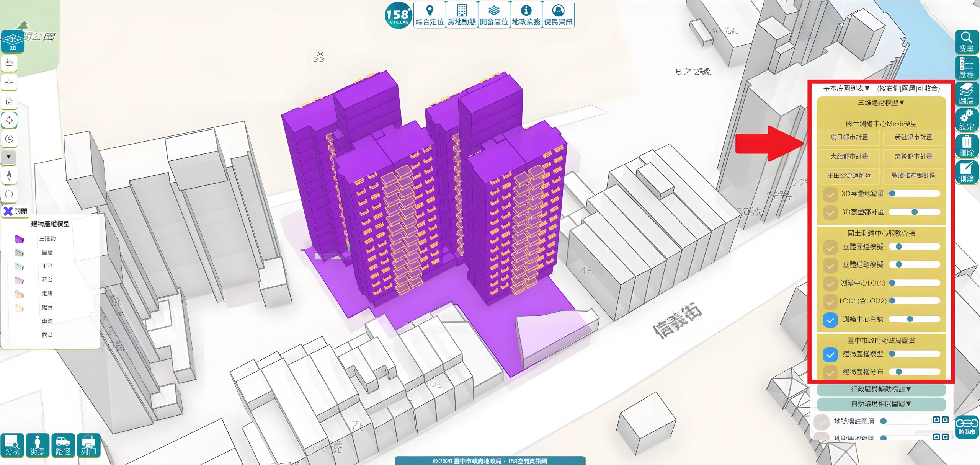Open the 房地動態 menu

pos(462,15)
